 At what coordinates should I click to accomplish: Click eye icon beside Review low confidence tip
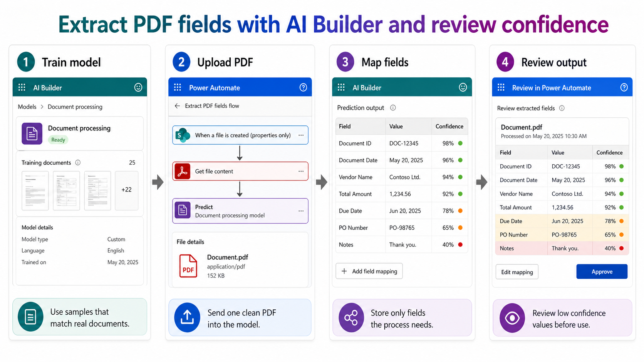512,318
